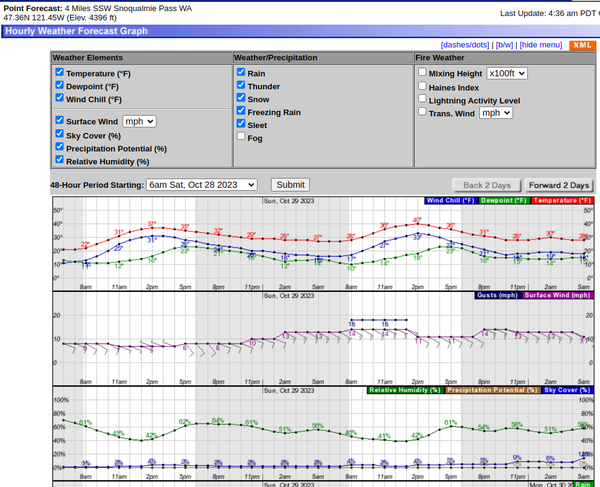This screenshot has width=600, height=487.
Task: Toggle the Dewpoint (°F) checkbox
Action: 60,86
